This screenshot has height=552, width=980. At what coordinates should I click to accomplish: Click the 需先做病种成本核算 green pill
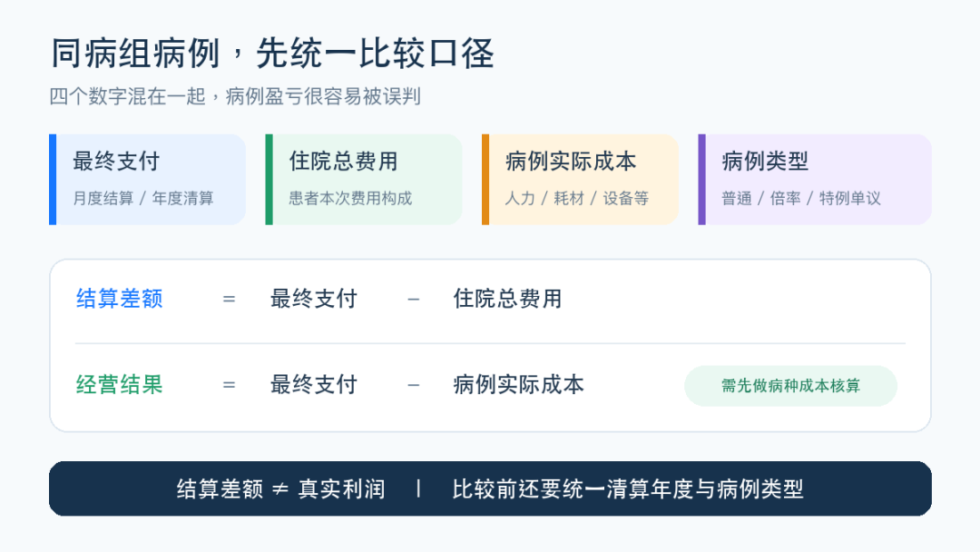click(x=790, y=386)
